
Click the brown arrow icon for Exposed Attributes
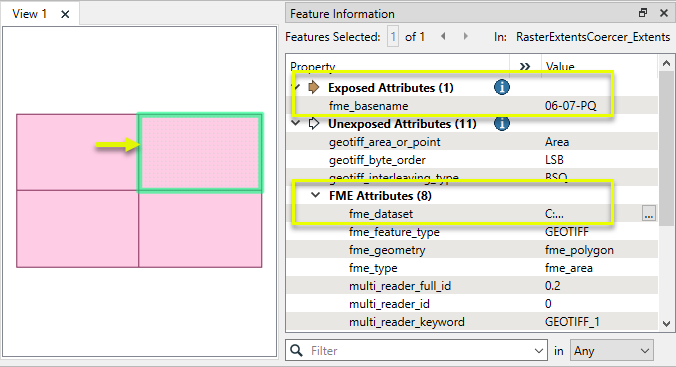[314, 88]
